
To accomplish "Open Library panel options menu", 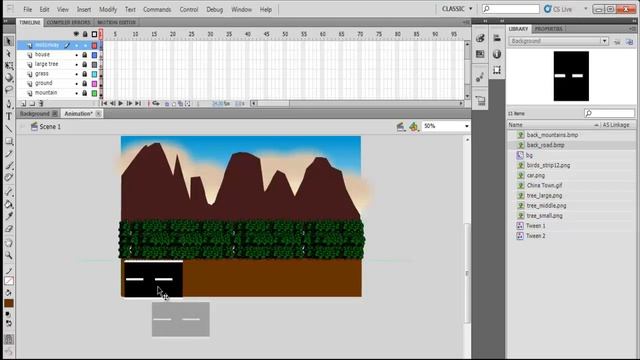I will point(632,29).
